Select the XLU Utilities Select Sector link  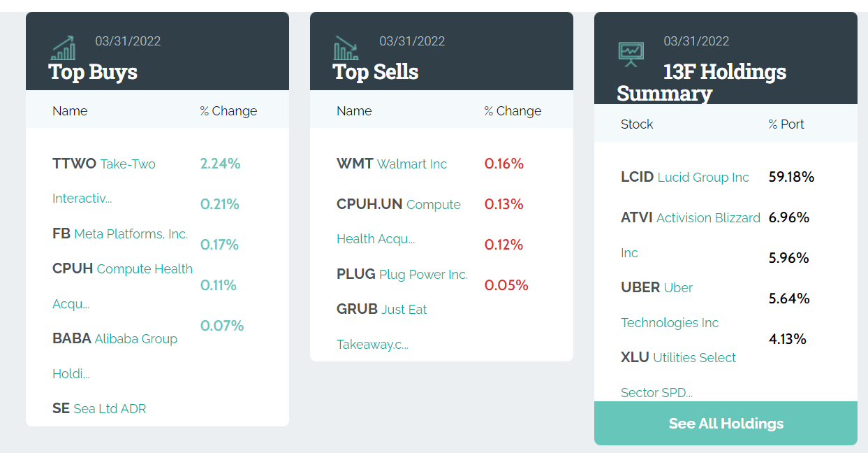click(x=678, y=358)
